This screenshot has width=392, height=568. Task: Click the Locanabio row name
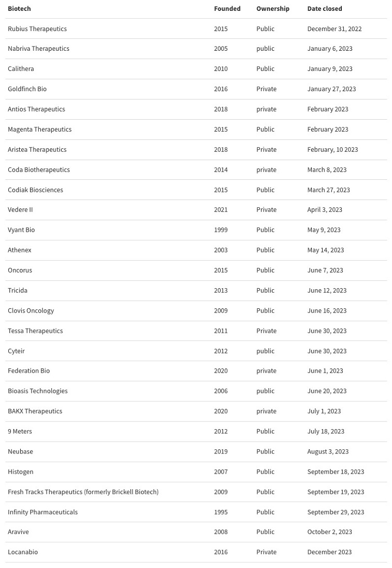click(x=23, y=552)
